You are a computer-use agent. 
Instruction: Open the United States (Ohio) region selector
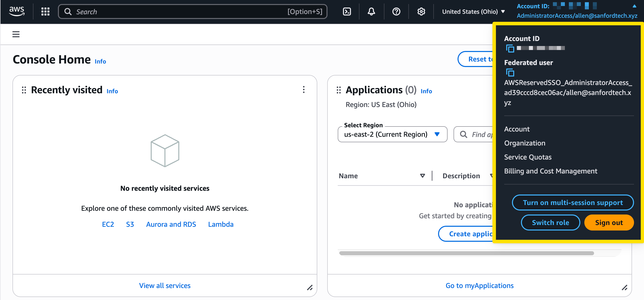[x=474, y=12]
